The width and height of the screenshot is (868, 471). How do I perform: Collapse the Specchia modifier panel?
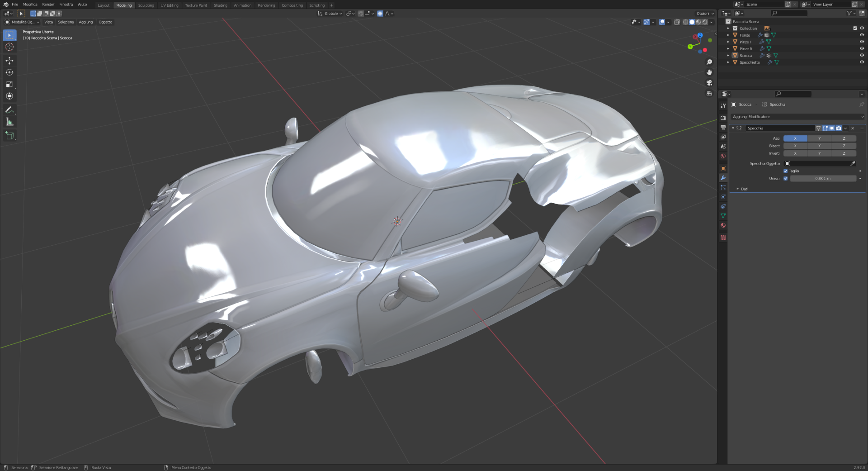733,128
